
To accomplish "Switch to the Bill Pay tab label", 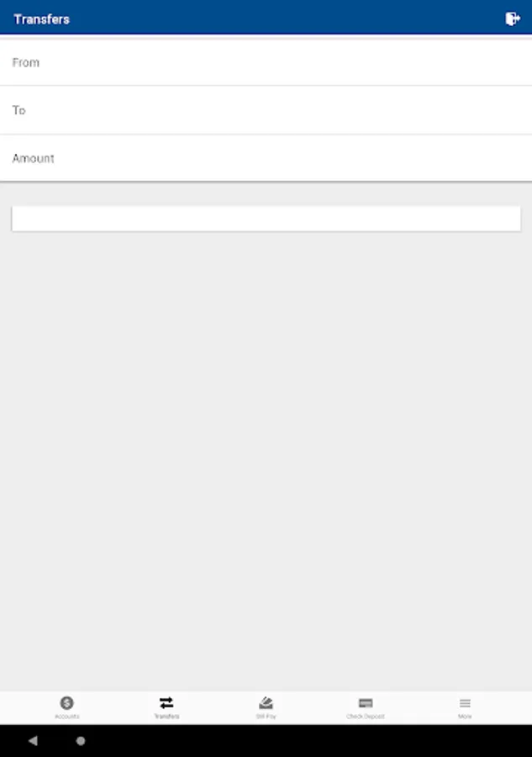I will (266, 717).
